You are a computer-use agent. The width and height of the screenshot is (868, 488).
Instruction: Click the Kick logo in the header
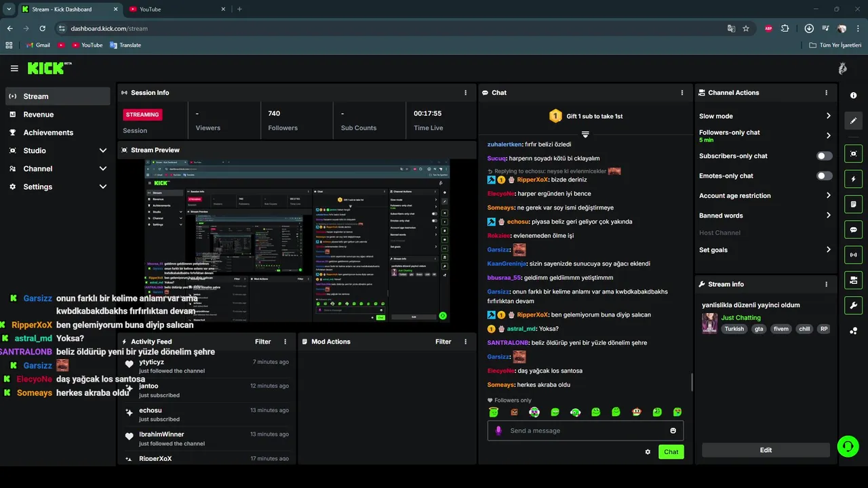[x=49, y=68]
